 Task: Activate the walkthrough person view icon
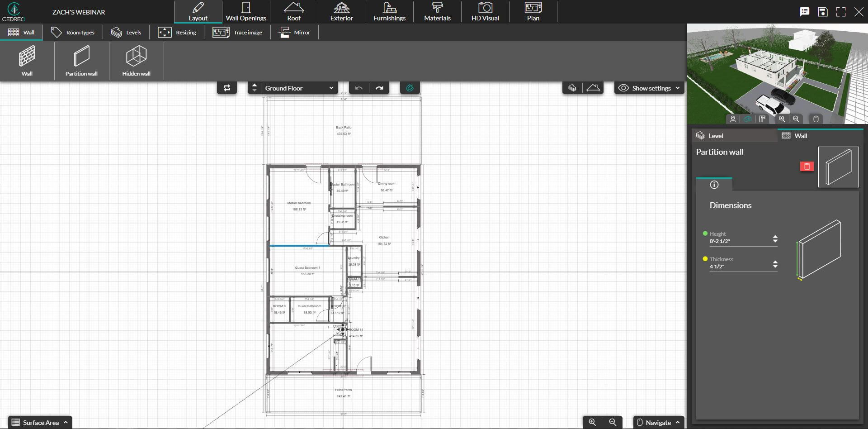point(733,119)
